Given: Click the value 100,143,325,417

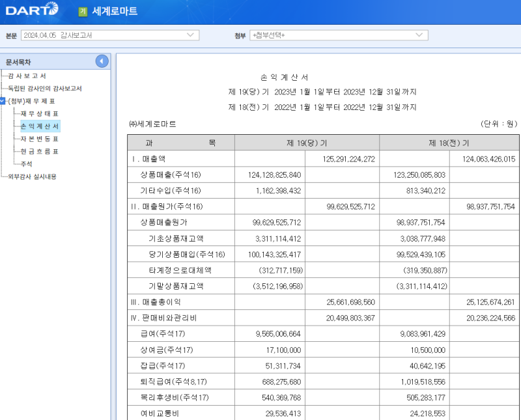Looking at the screenshot, I should [x=274, y=255].
